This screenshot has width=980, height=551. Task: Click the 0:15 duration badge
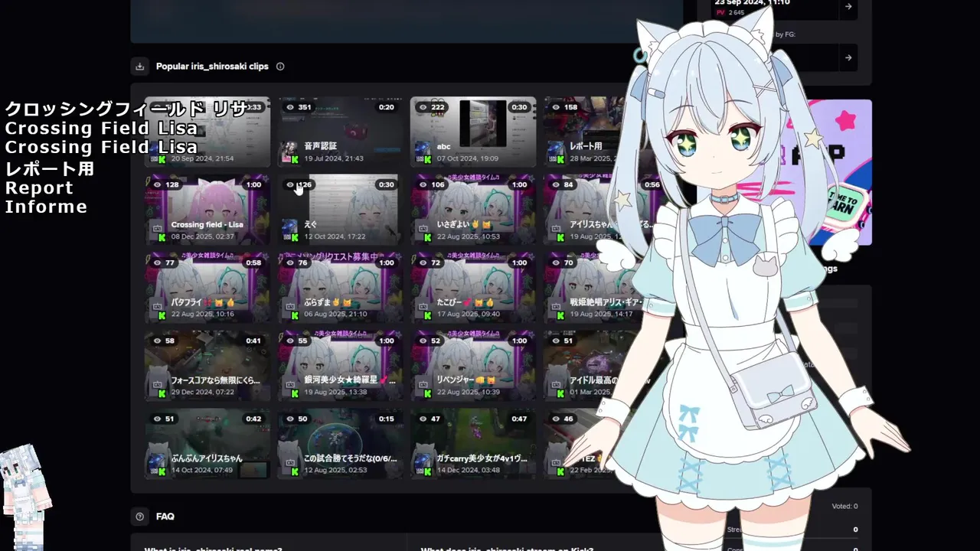387,419
